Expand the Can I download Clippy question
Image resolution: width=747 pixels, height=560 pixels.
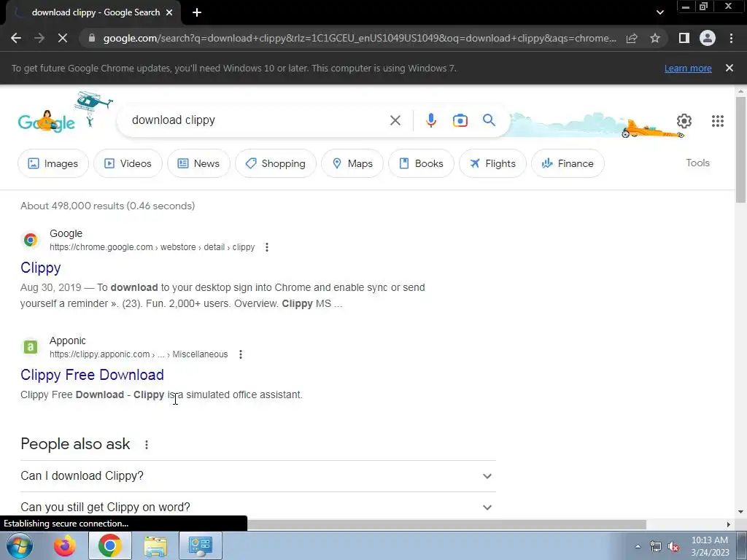coord(258,475)
